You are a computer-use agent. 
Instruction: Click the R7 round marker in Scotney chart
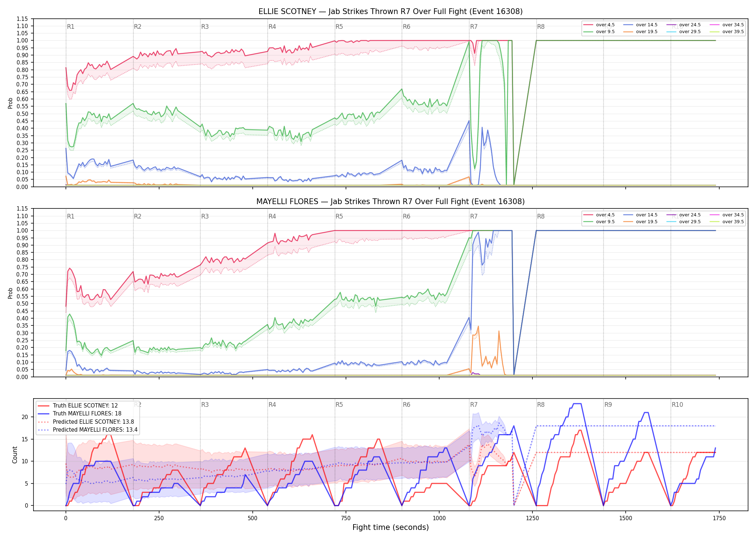[x=474, y=27]
